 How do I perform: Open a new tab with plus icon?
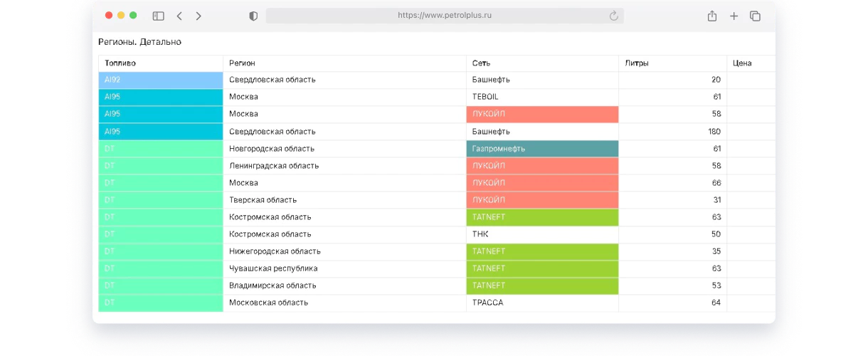[734, 16]
